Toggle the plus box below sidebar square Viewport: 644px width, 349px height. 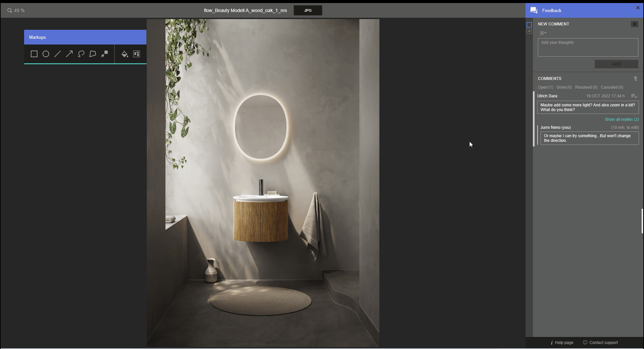tap(529, 31)
